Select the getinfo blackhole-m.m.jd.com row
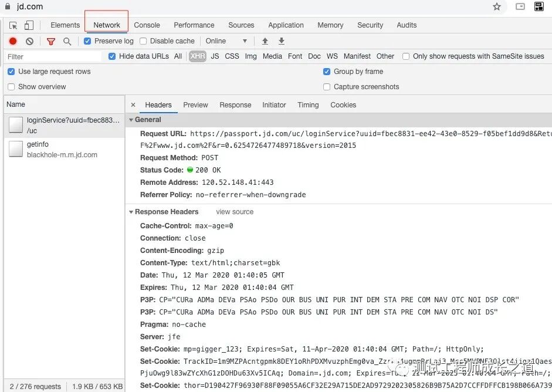Screen dimensions: 552x392 65,149
